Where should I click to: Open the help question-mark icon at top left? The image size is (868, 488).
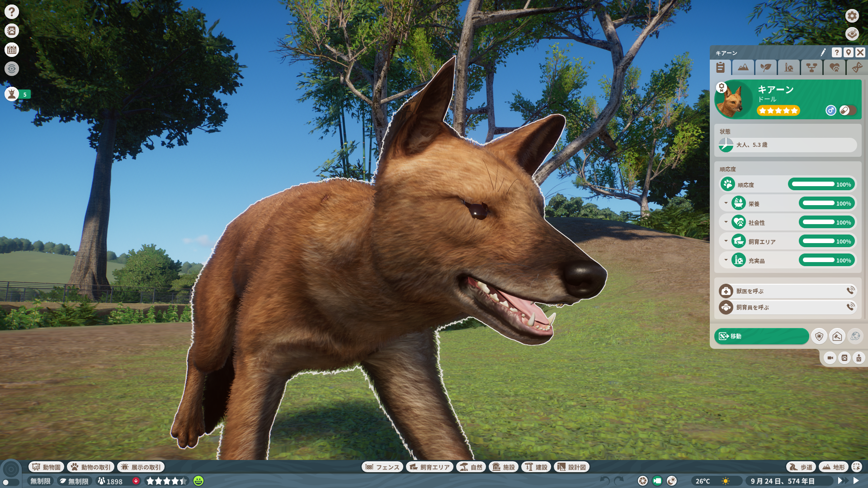click(12, 12)
